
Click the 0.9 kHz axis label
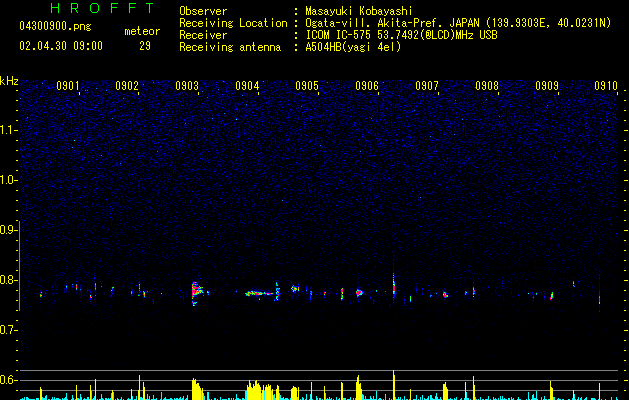pyautogui.click(x=9, y=230)
